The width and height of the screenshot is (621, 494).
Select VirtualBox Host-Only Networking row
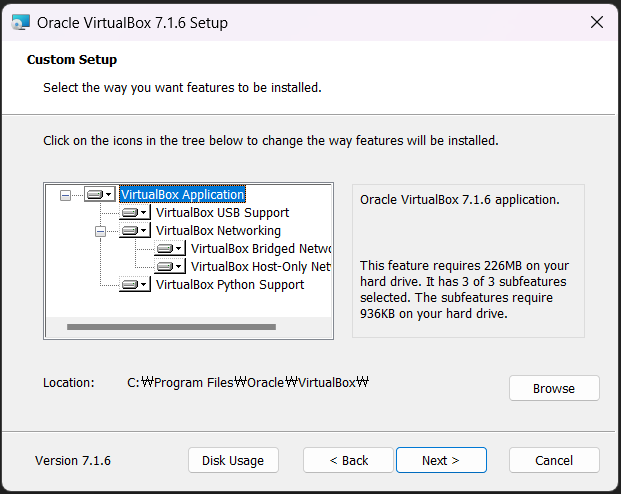(261, 266)
